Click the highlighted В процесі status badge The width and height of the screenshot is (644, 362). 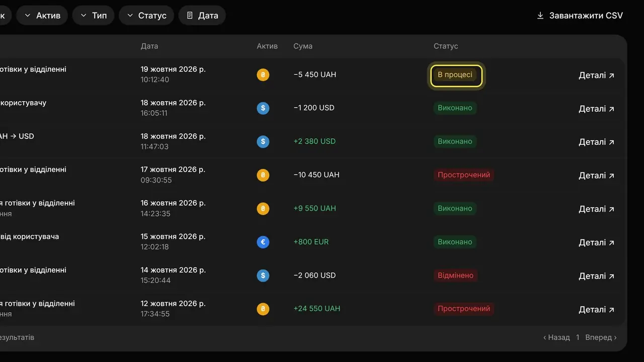(455, 75)
